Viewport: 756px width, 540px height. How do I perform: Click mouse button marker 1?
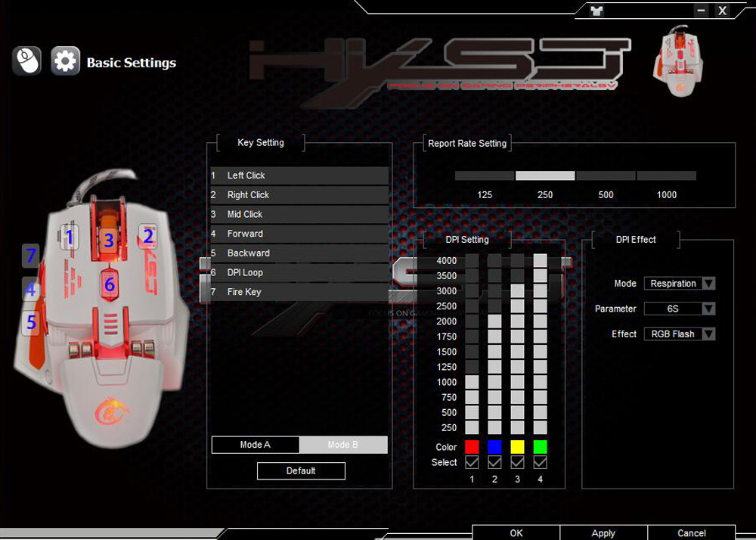70,237
